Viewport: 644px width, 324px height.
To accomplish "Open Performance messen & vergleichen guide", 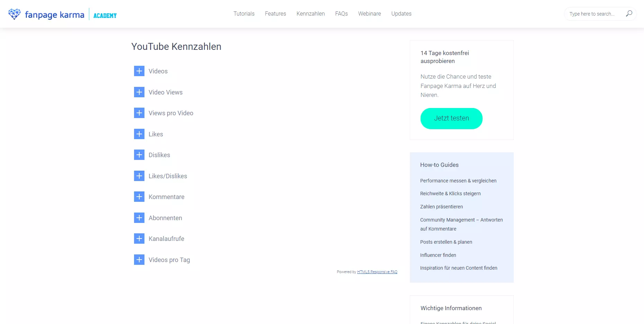I will pyautogui.click(x=458, y=181).
